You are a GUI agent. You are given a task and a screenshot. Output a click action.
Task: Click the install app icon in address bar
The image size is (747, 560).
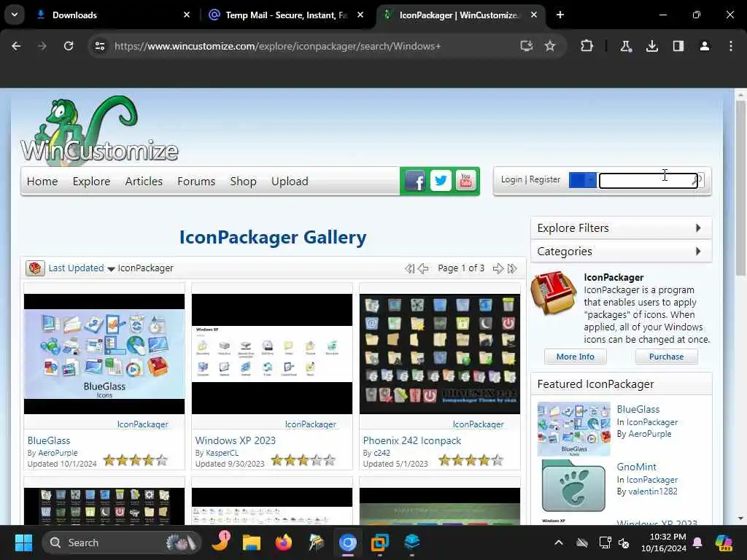[x=526, y=46]
